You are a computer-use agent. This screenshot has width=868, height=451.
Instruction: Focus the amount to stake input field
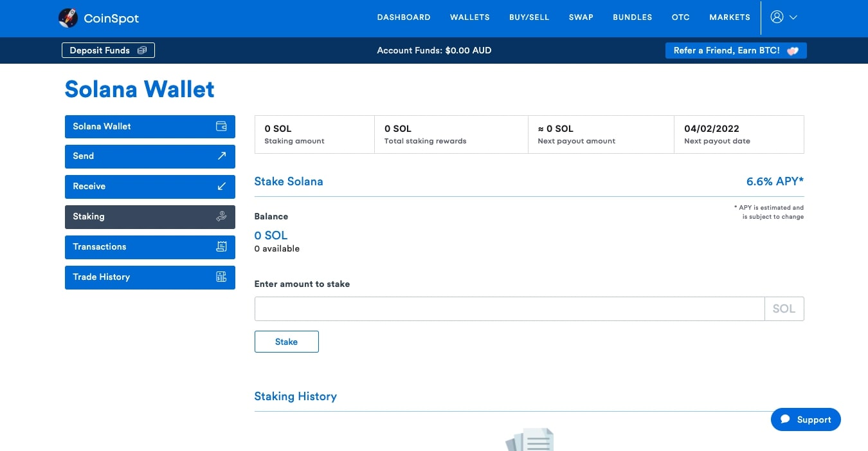pyautogui.click(x=509, y=309)
